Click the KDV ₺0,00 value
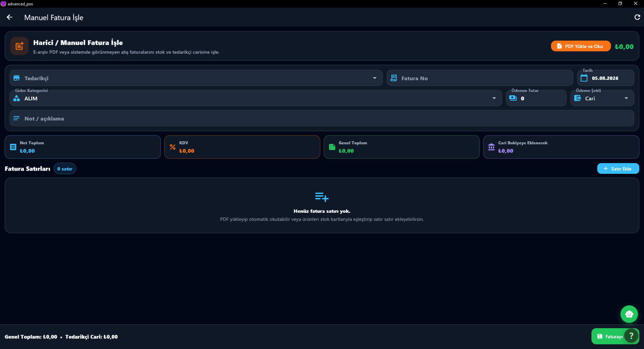 click(187, 151)
